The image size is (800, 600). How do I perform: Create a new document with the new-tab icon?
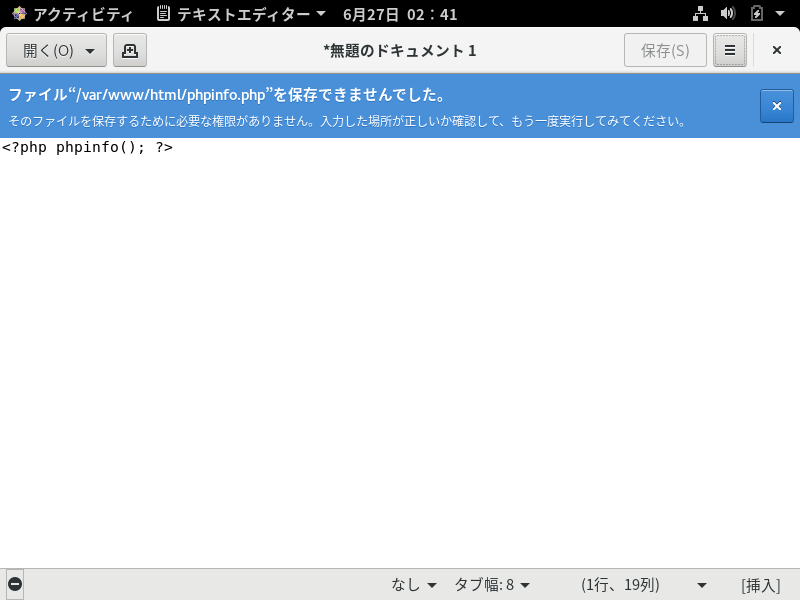pyautogui.click(x=129, y=50)
